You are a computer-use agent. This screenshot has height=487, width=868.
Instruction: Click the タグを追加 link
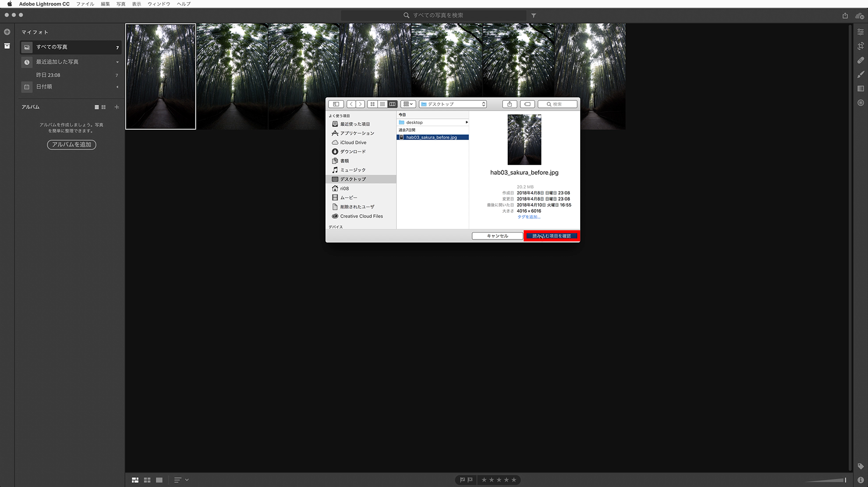529,217
